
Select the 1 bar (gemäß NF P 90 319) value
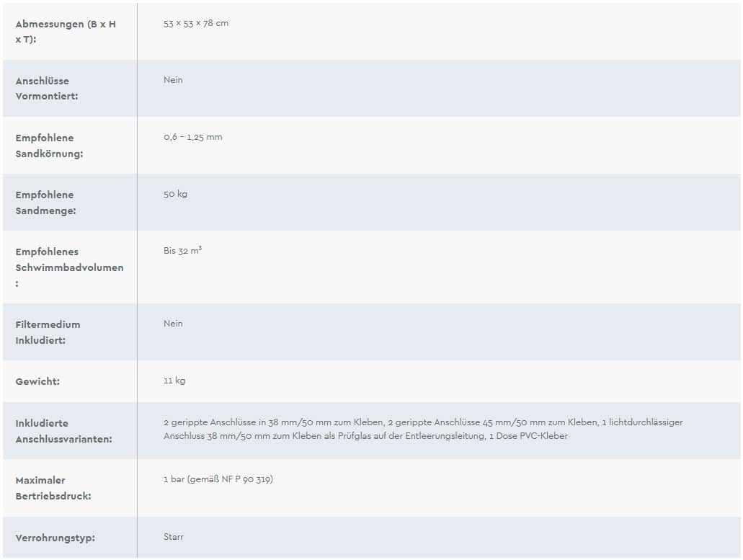coord(218,479)
